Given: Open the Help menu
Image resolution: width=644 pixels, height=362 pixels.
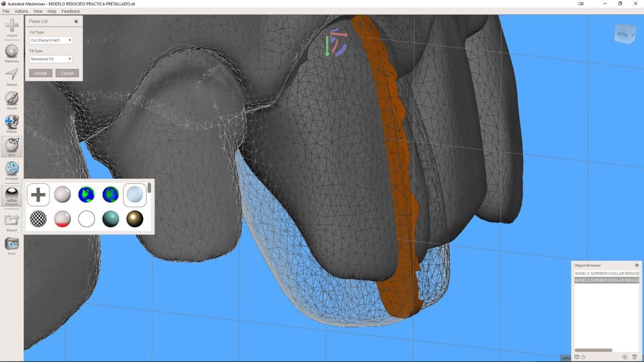Looking at the screenshot, I should pos(52,11).
